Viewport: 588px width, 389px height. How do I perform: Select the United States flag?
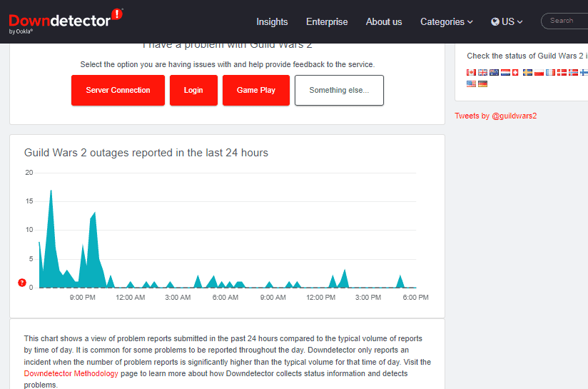471,84
